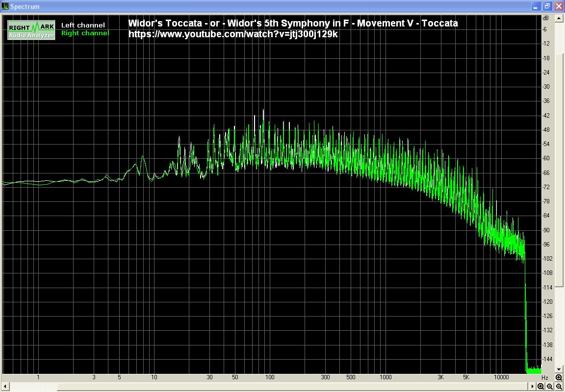The height and width of the screenshot is (392, 565).
Task: Click the vertical scrollbar up arrow
Action: pos(559,18)
